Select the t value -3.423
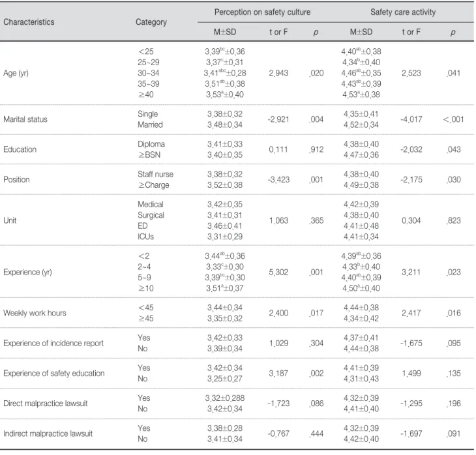 tap(278, 180)
